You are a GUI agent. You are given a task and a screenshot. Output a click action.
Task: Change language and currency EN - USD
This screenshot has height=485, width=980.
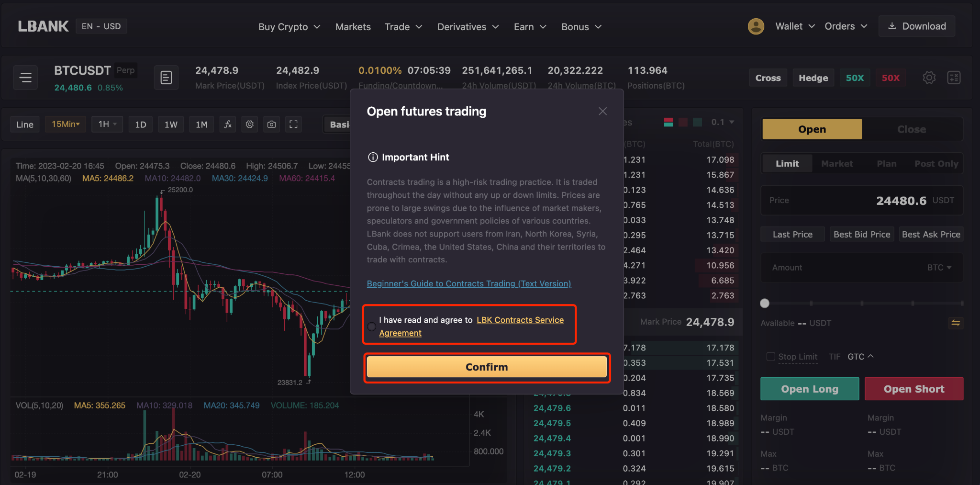(x=101, y=26)
